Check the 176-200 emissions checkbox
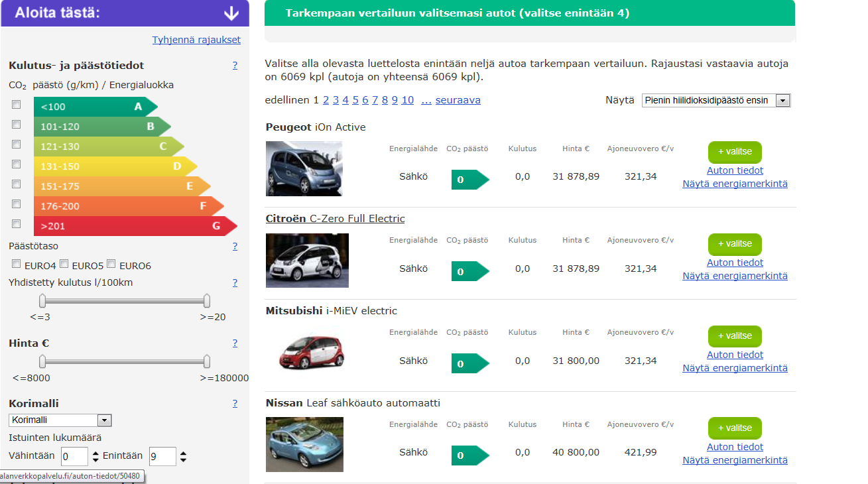The image size is (868, 484). (17, 204)
